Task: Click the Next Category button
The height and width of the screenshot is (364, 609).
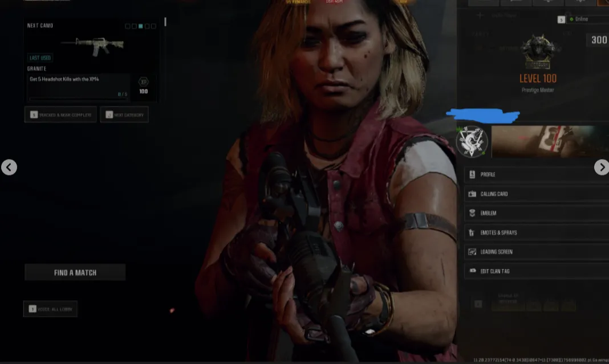Action: pyautogui.click(x=124, y=114)
